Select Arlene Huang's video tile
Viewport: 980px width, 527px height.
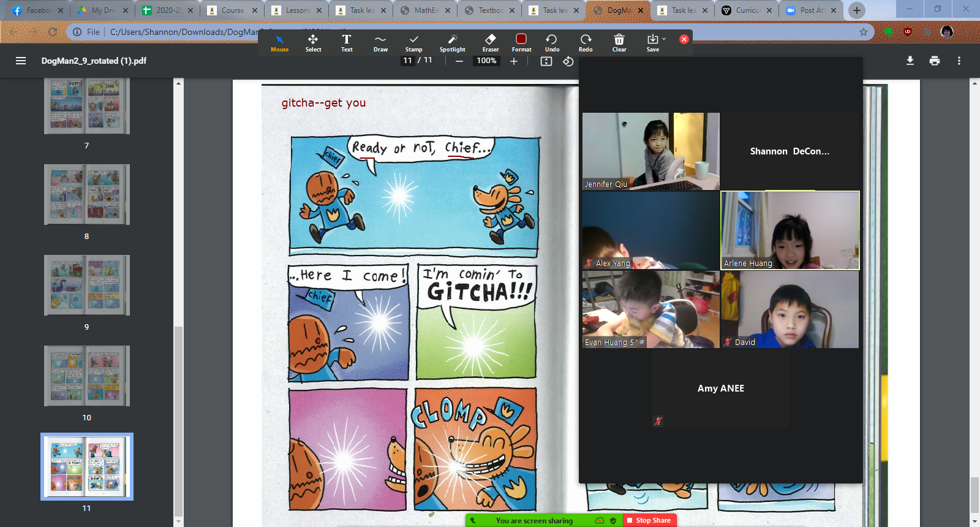tap(790, 230)
